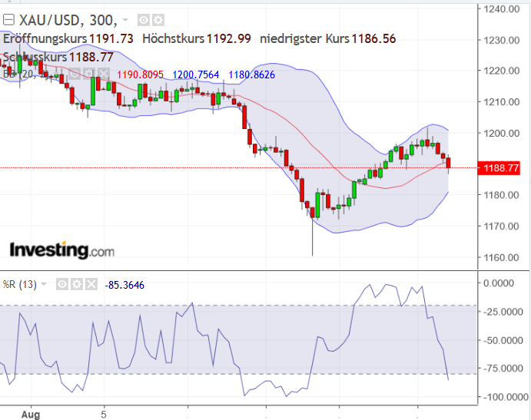Remove the Bollinger Bands indicator
This screenshot has width=531, height=420.
104,74
